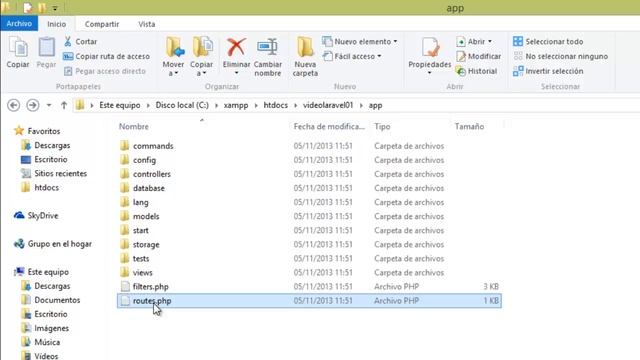
Task: Open the Archivo menu tab
Action: pos(19,24)
